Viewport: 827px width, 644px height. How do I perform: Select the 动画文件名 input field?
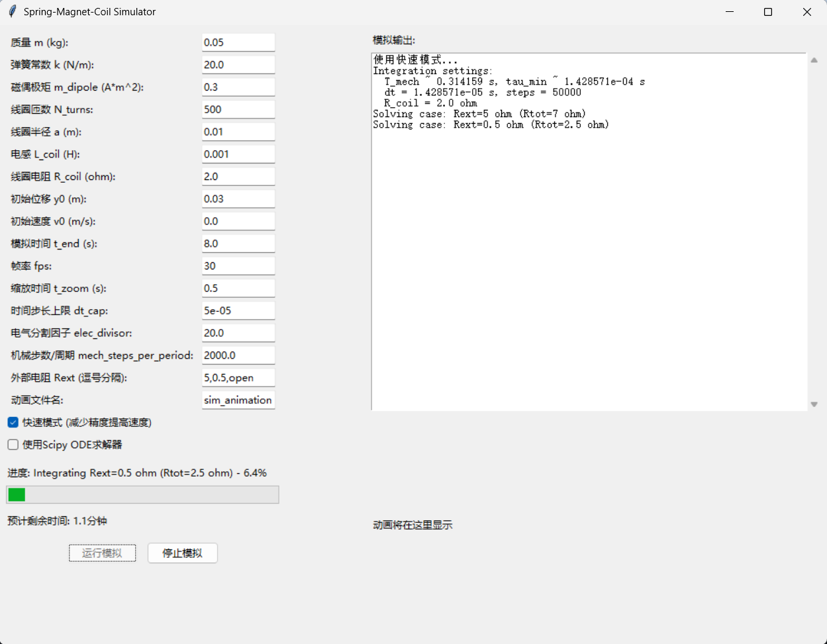click(x=238, y=400)
